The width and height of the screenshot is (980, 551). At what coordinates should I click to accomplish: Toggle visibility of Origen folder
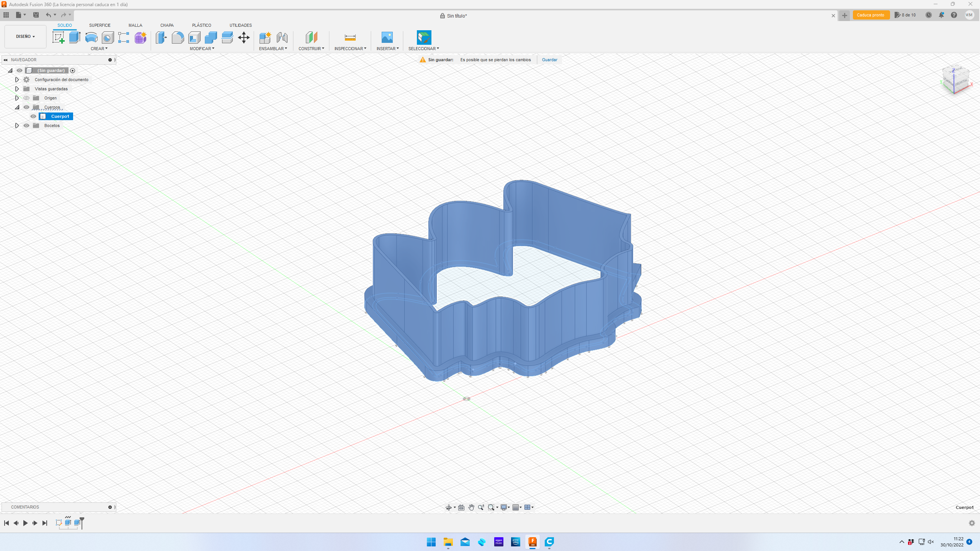pyautogui.click(x=26, y=98)
